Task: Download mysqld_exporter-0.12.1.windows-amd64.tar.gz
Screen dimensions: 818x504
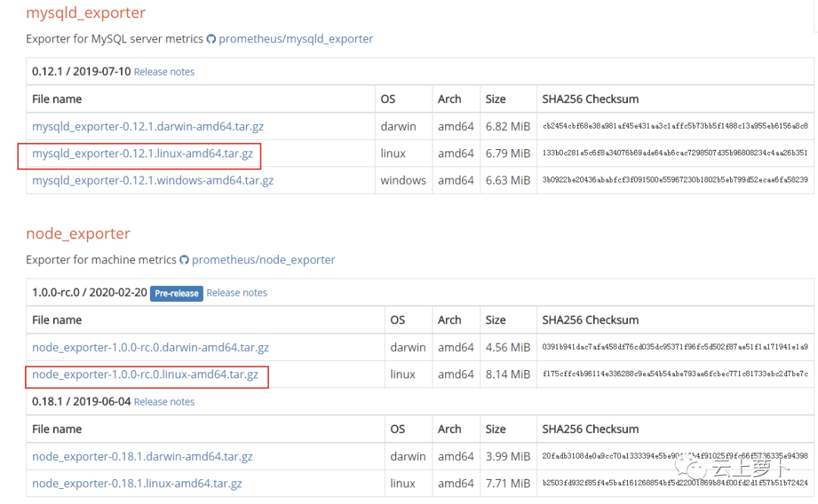Action: coord(153,180)
